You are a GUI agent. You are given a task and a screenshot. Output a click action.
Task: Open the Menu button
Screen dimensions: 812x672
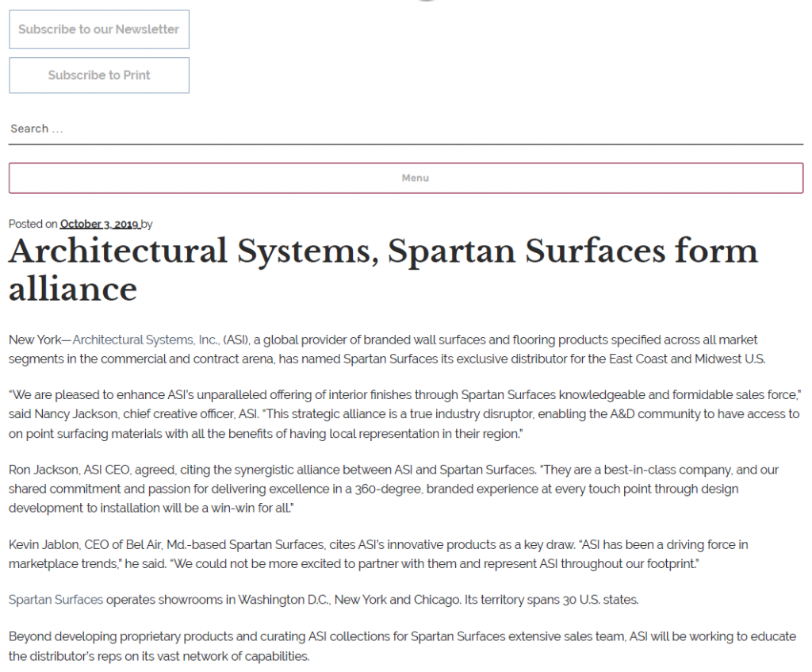click(406, 179)
